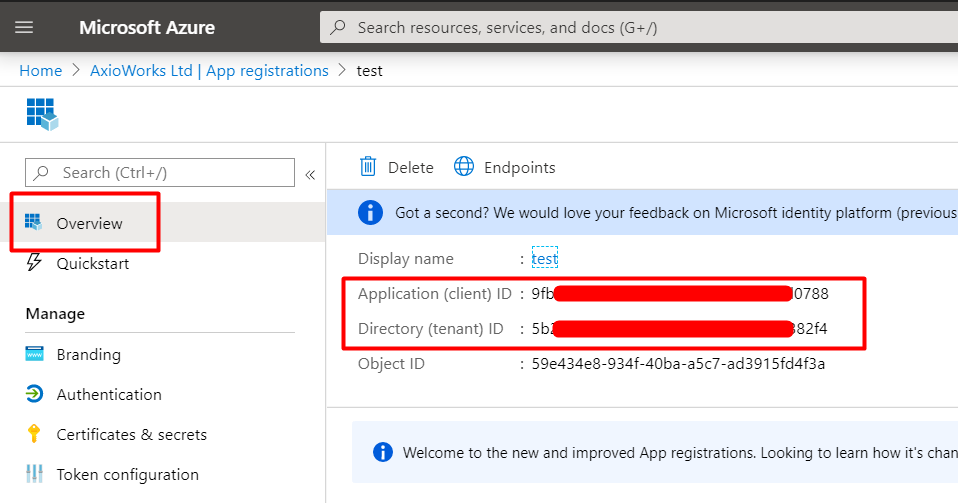Screen dimensions: 958x503
Task: Open Endpoints panel
Action: point(505,167)
